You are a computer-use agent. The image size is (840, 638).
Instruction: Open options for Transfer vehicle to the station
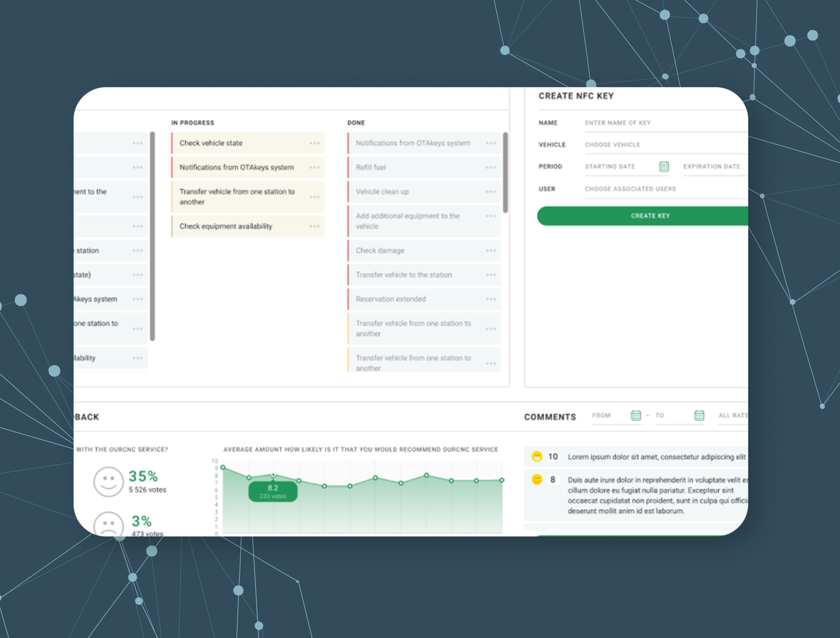[x=491, y=275]
